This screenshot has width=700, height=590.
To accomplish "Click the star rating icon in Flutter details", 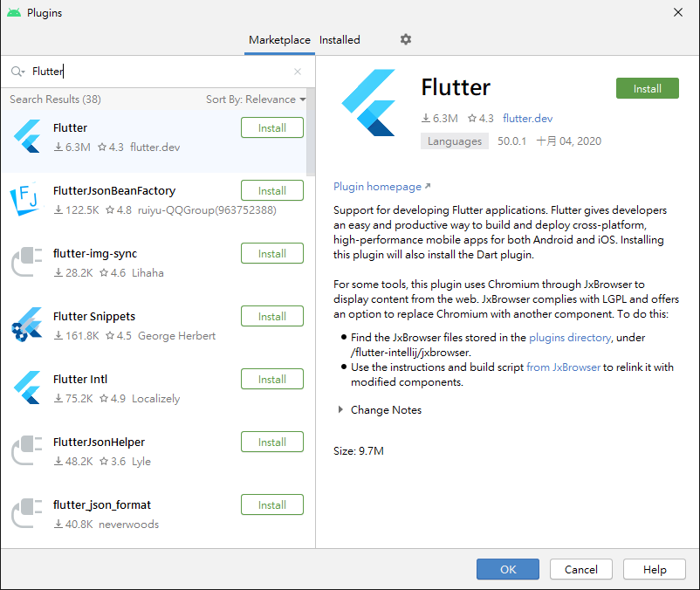I will (472, 119).
